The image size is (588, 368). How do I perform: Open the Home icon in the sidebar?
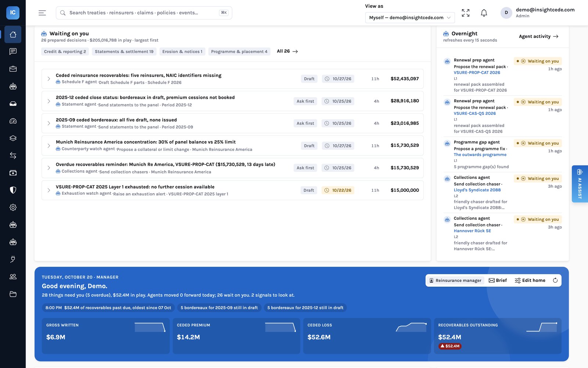point(13,34)
